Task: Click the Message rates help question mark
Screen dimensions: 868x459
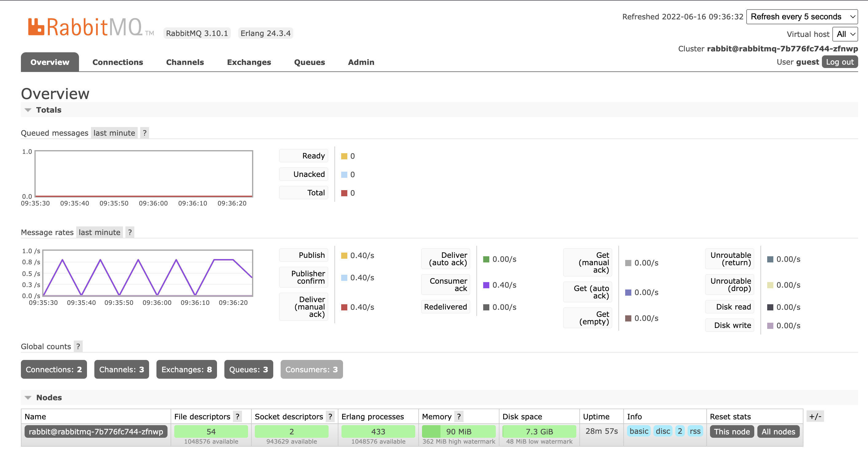Action: 130,232
